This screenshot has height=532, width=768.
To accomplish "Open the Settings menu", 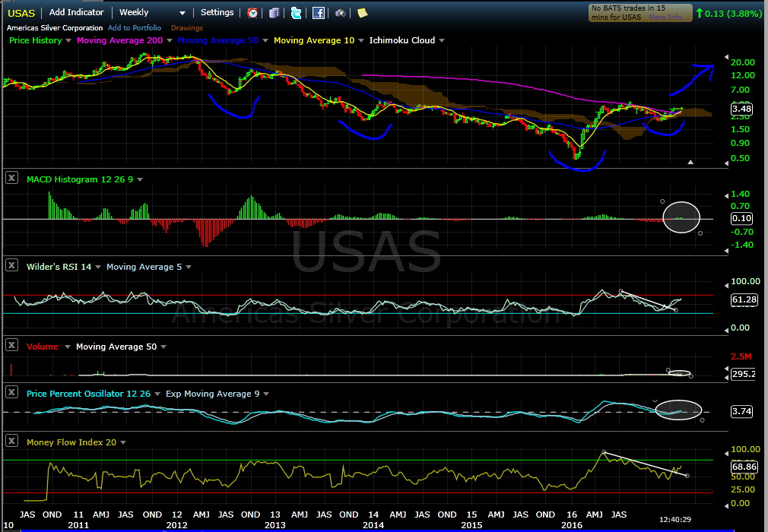I will [217, 13].
